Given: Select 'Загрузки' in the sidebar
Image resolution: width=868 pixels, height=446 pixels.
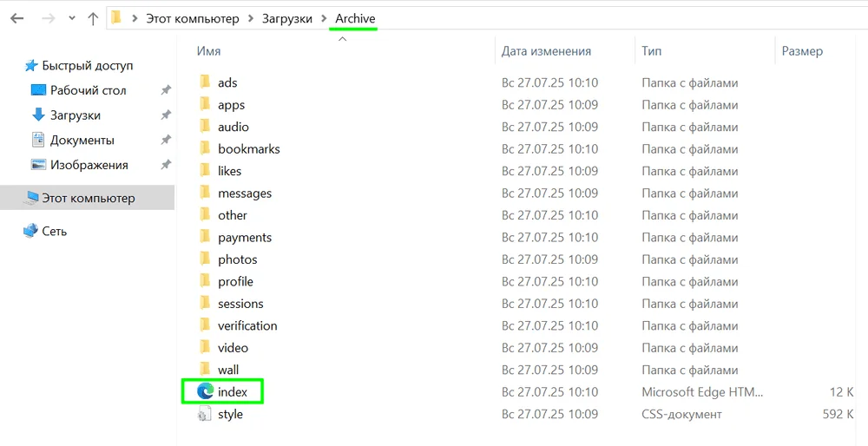Looking at the screenshot, I should click(76, 115).
